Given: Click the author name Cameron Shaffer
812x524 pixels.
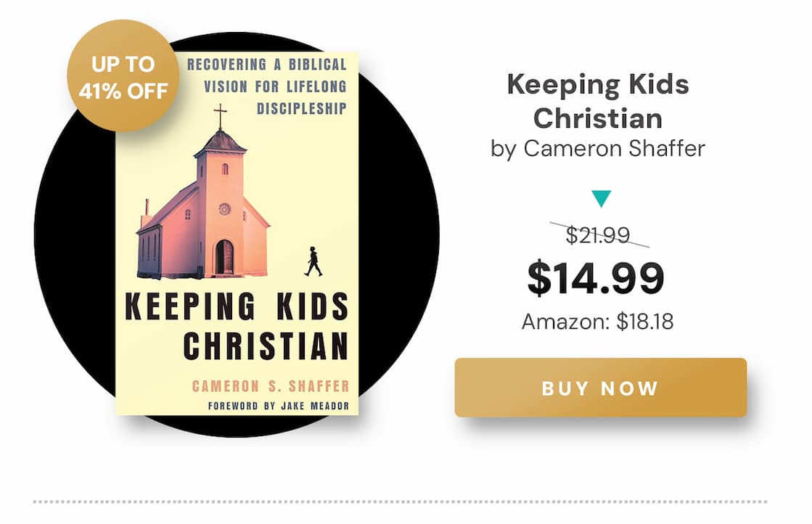Looking at the screenshot, I should (598, 148).
